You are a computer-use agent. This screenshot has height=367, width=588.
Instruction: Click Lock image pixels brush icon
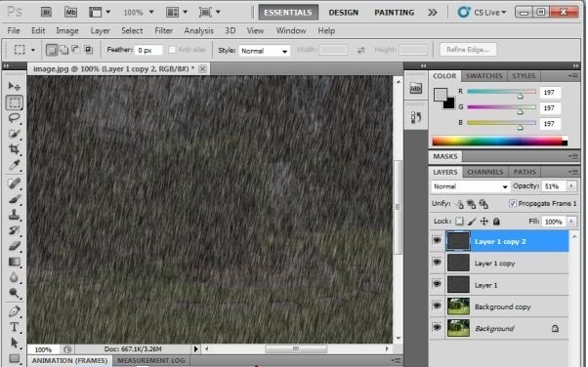coord(472,222)
